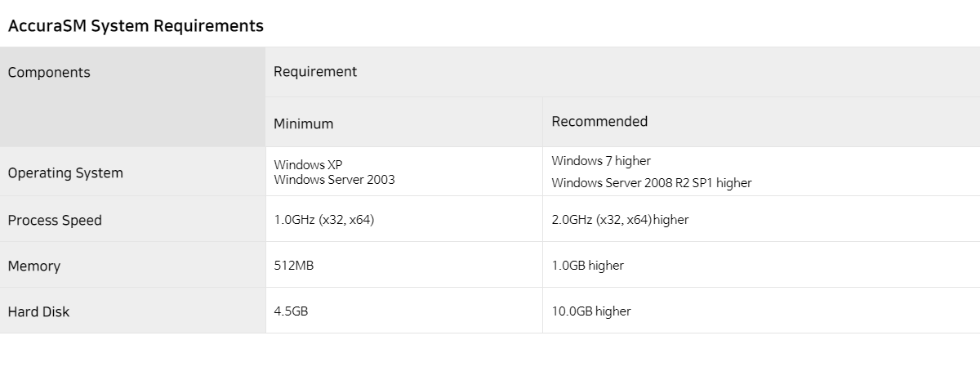Select the Recommended subheader cell

pyautogui.click(x=761, y=123)
